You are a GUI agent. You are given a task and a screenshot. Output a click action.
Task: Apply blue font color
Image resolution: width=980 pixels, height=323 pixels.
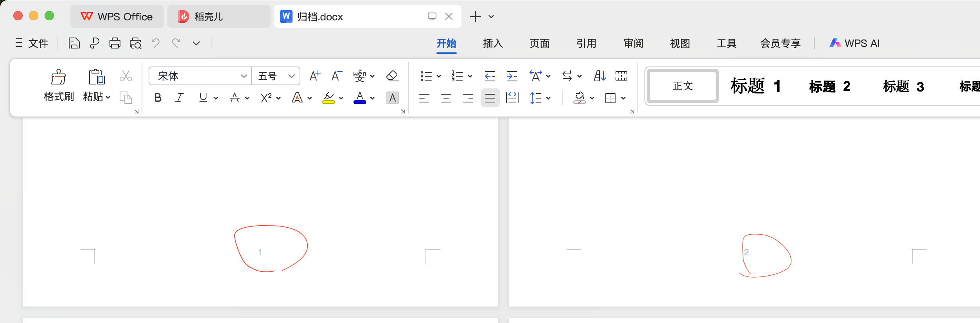tap(360, 98)
